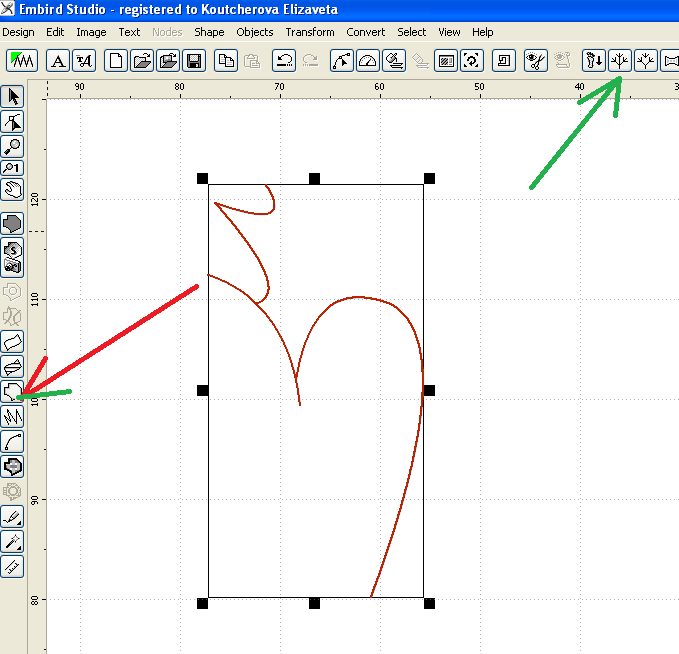Choose the curved outline tool
The width and height of the screenshot is (679, 654).
[x=13, y=441]
